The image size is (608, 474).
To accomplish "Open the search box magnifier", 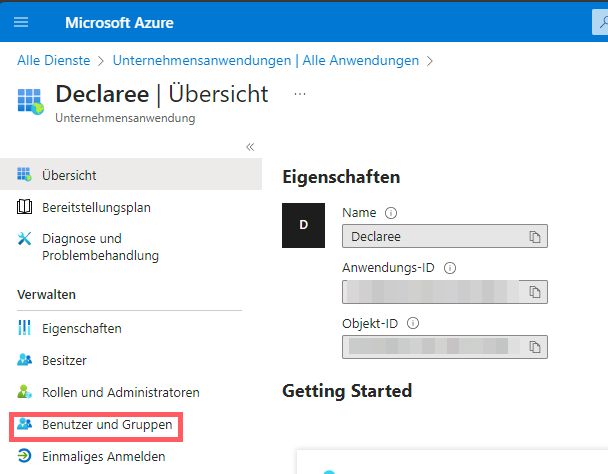I will [602, 22].
